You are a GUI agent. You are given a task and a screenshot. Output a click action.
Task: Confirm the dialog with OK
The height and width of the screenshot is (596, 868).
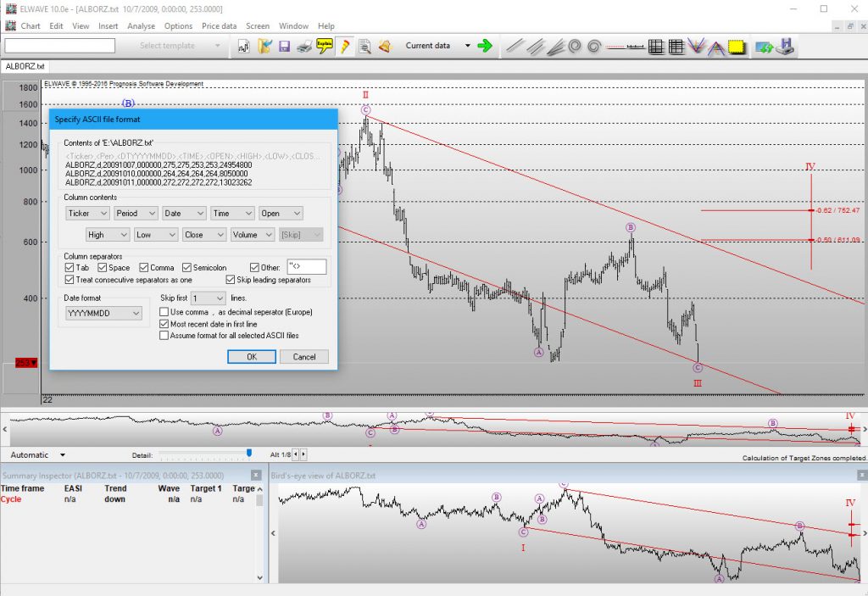(251, 357)
